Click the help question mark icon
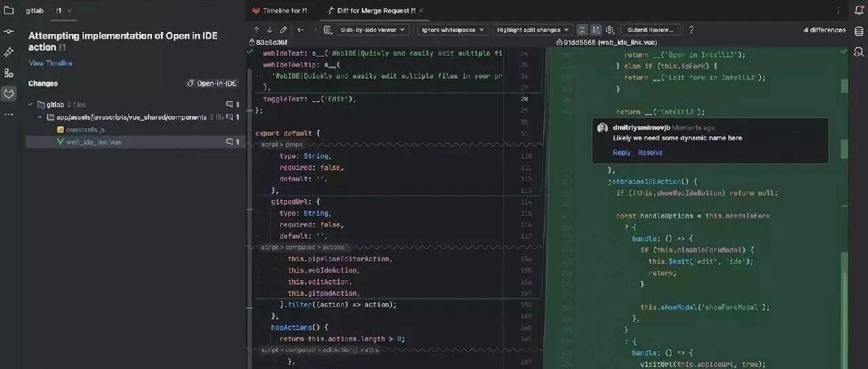 click(691, 30)
